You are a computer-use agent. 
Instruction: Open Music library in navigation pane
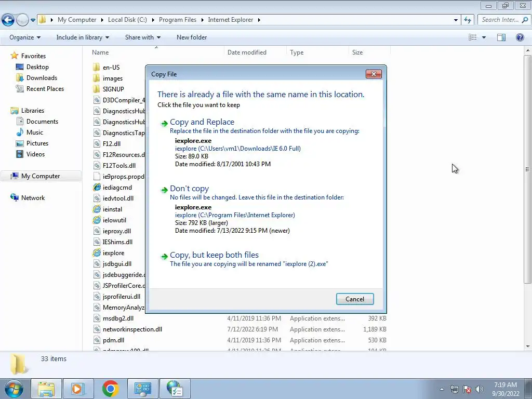click(35, 132)
